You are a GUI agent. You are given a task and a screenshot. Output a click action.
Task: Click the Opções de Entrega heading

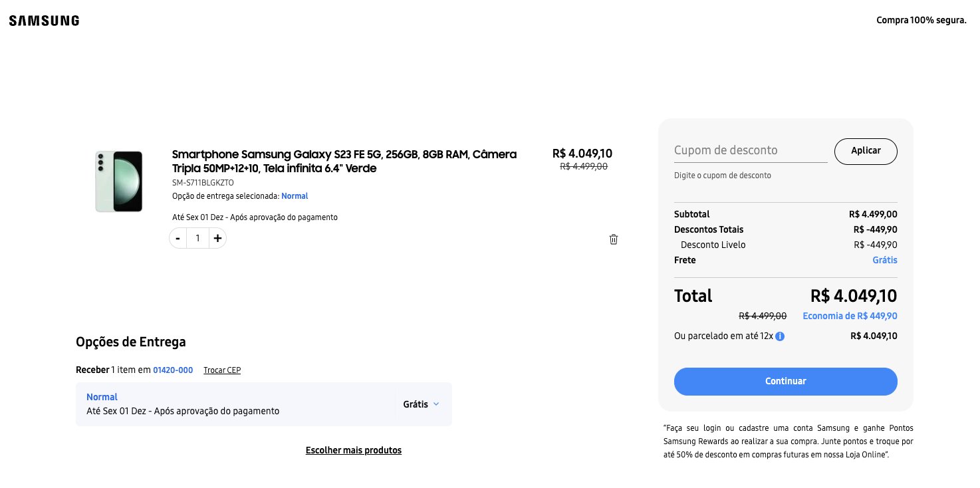tap(131, 342)
